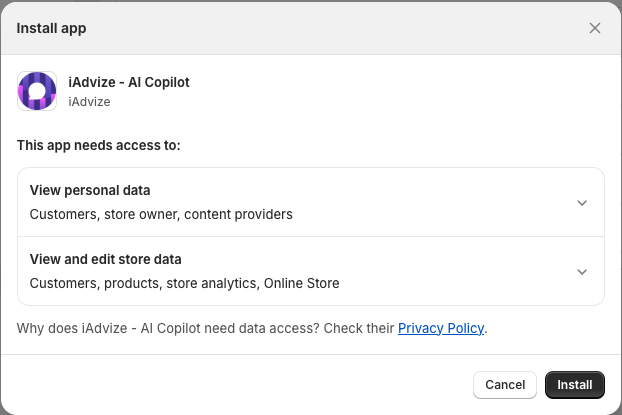This screenshot has width=622, height=415.
Task: Click the This app needs access to heading
Action: tap(98, 145)
